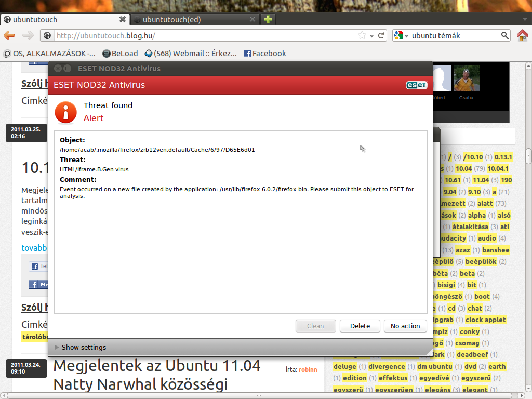Open the Facebook bookmark
The height and width of the screenshot is (399, 532).
[265, 54]
